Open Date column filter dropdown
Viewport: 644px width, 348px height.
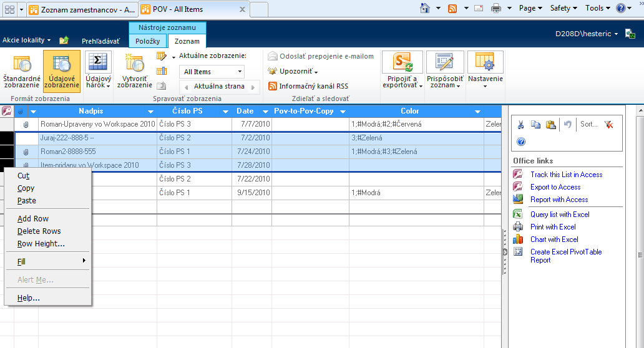[265, 112]
